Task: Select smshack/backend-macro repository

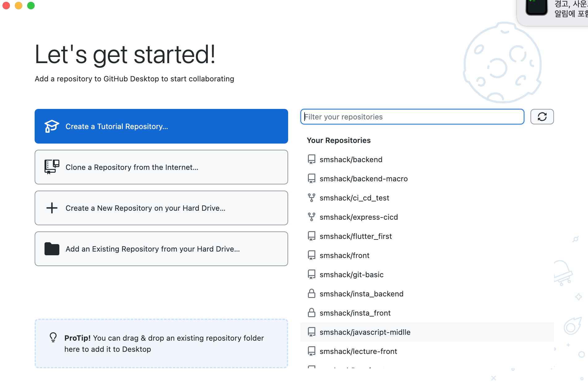Action: [x=427, y=179]
